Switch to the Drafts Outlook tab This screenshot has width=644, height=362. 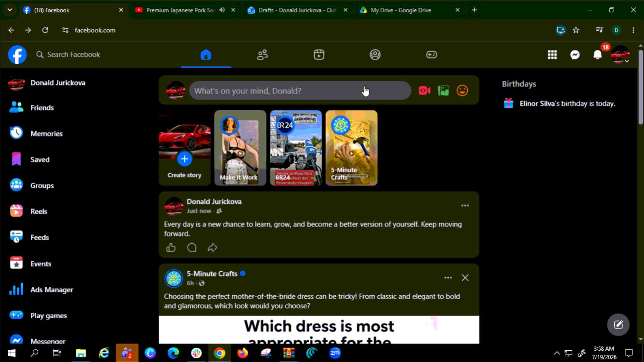[x=297, y=10]
